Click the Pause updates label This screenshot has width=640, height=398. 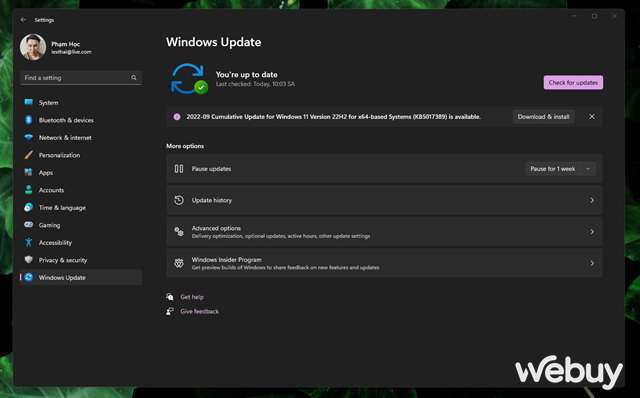click(211, 169)
